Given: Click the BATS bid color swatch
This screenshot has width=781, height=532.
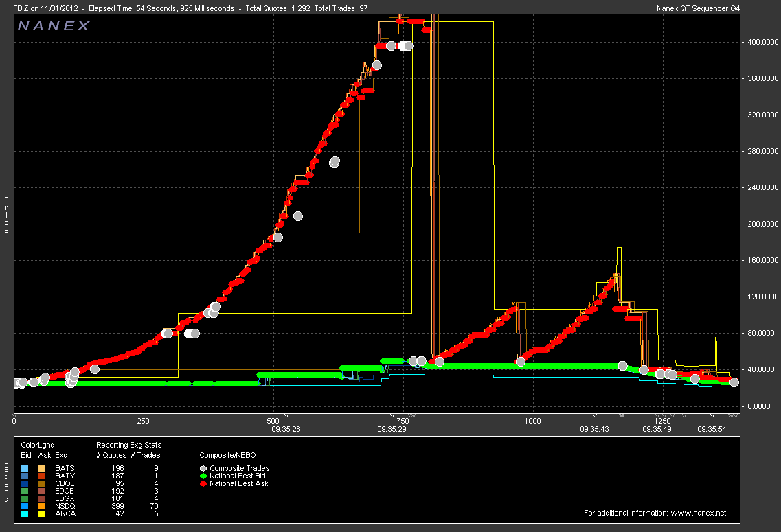Looking at the screenshot, I should [25, 468].
